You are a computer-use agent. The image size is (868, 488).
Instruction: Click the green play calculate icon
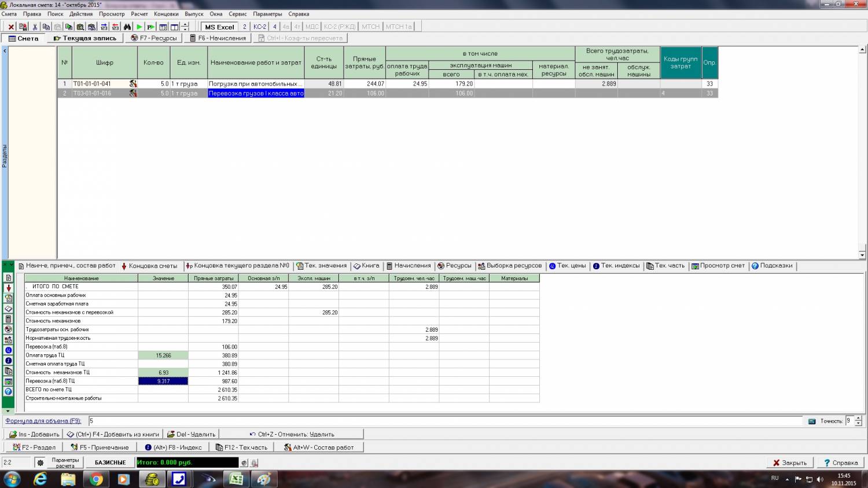click(x=139, y=27)
